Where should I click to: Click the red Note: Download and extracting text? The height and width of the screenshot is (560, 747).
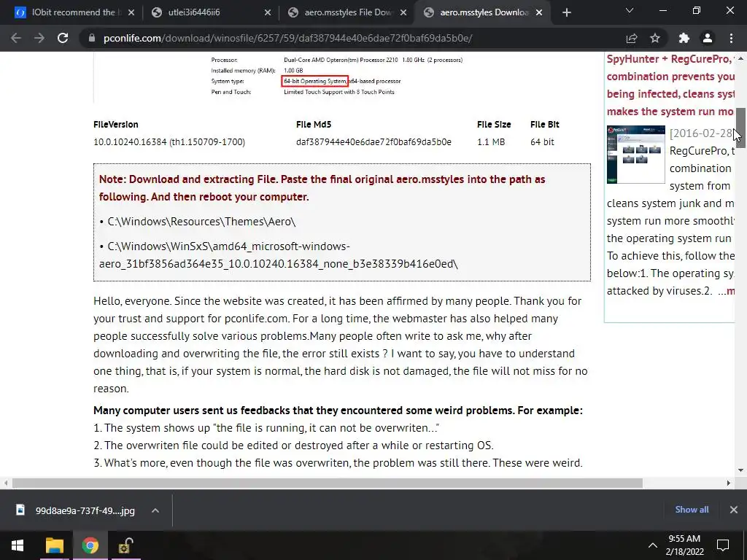(322, 188)
